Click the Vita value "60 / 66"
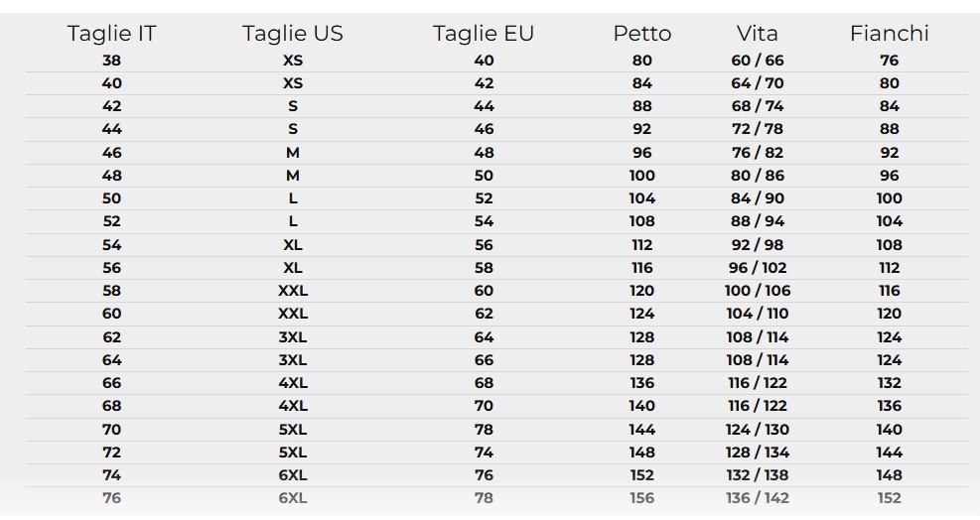The height and width of the screenshot is (520, 980). point(758,61)
